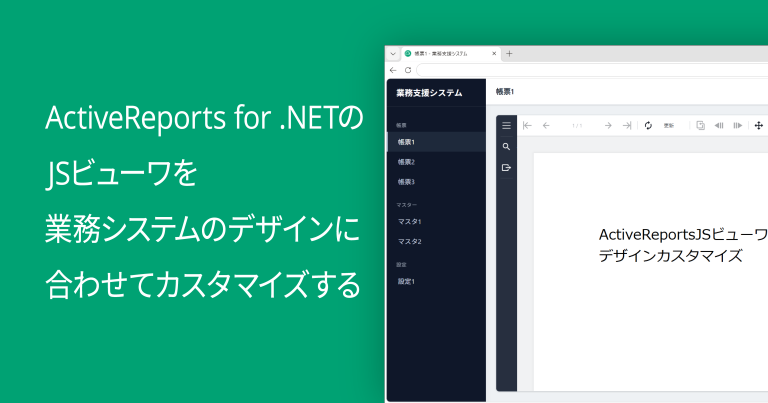Screen dimensions: 768x403
Task: Jump to the last report page
Action: [x=627, y=126]
